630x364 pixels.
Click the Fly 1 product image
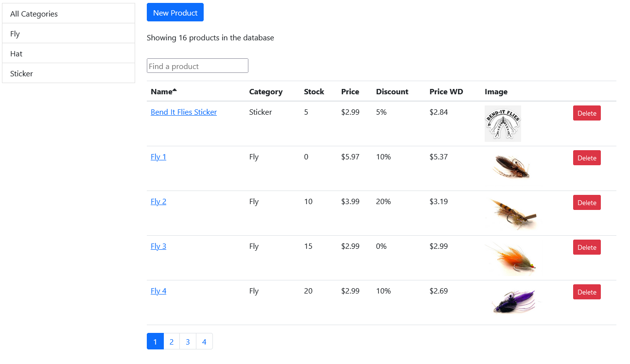click(x=511, y=167)
